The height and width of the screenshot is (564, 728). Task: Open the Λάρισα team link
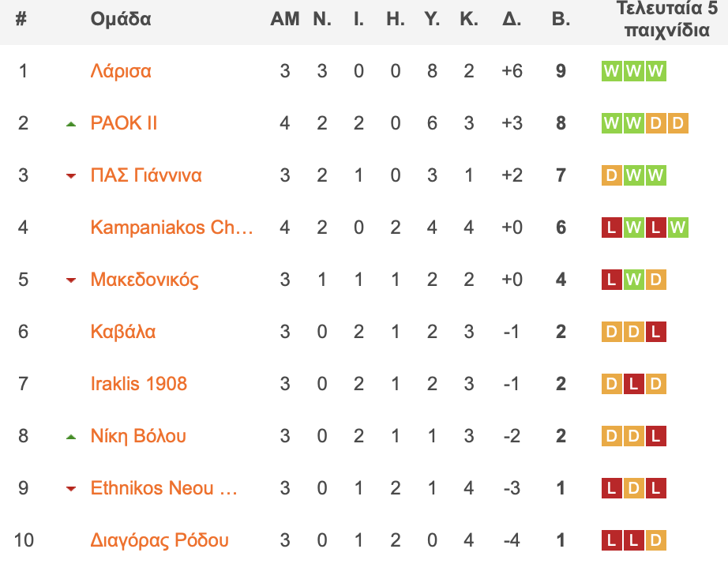click(121, 71)
